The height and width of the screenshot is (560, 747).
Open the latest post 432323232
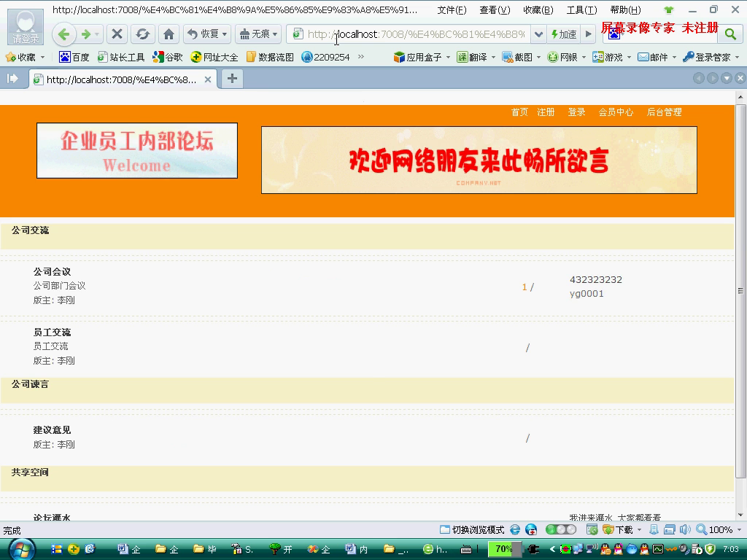point(596,279)
